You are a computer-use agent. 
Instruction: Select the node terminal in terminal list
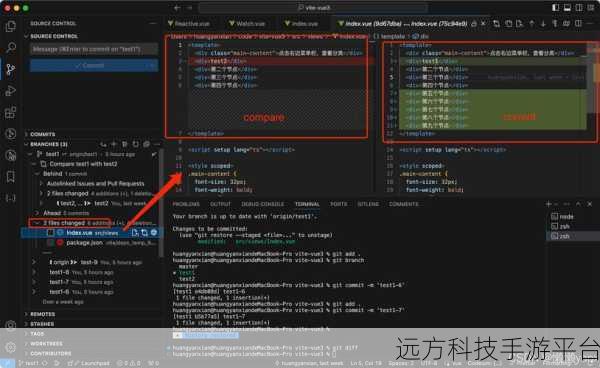pos(573,217)
